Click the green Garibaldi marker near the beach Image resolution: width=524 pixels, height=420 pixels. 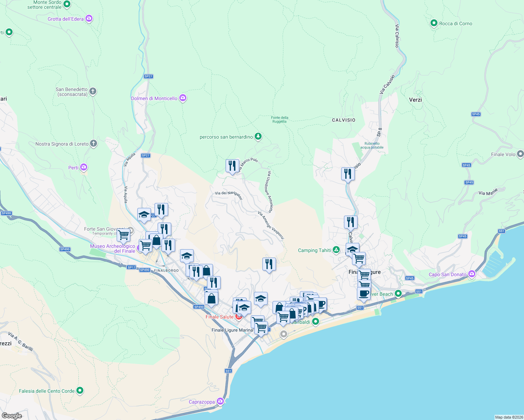315,321
